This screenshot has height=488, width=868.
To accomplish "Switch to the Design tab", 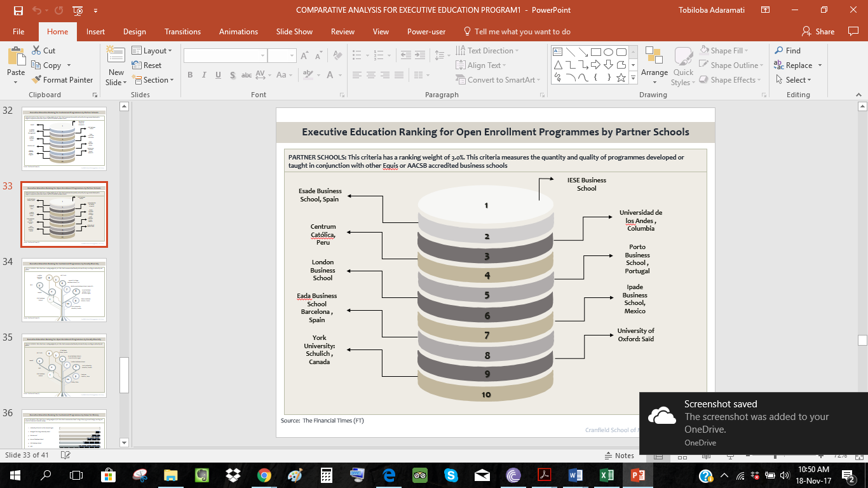I will pyautogui.click(x=135, y=31).
